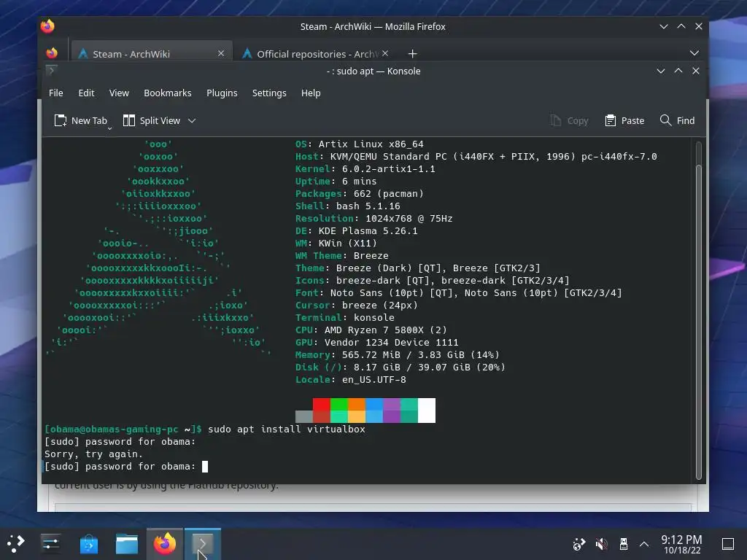Click the Firefox pinned icon beside the tabs
The width and height of the screenshot is (747, 560).
tap(52, 52)
